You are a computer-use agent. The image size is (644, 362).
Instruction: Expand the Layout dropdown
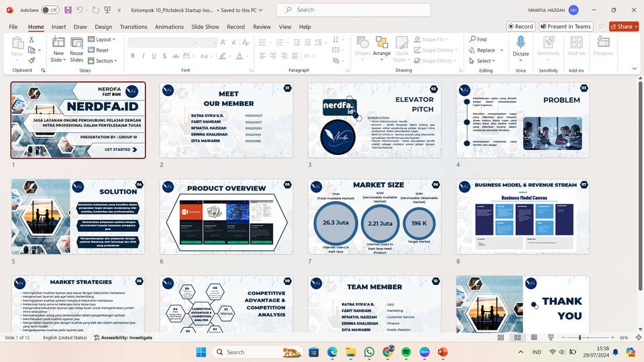point(101,40)
